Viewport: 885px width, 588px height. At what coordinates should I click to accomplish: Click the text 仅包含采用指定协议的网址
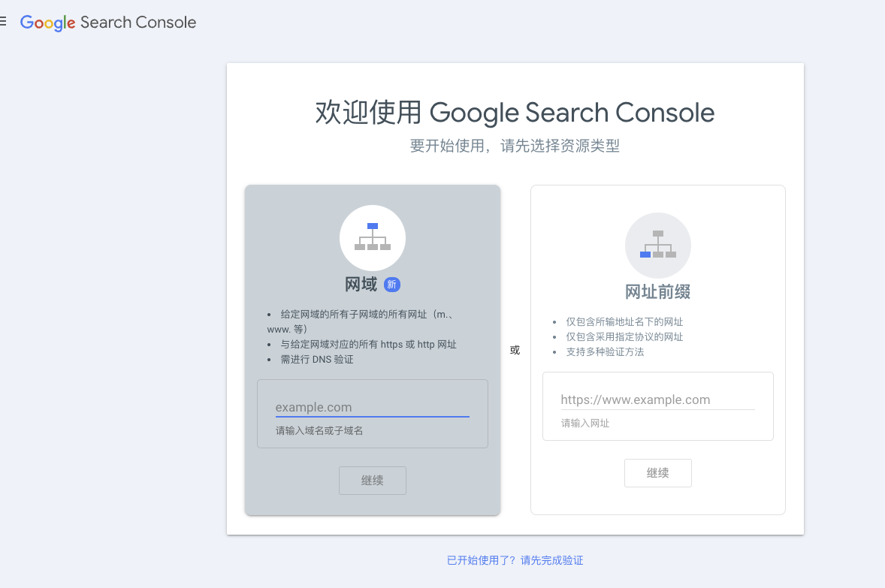pos(625,337)
